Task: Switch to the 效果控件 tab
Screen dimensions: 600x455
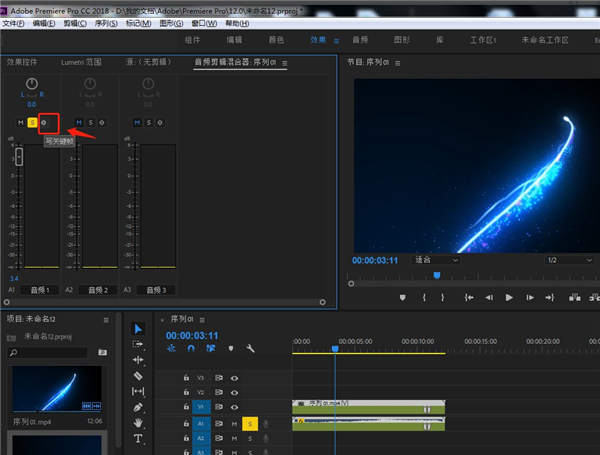Action: click(x=21, y=63)
